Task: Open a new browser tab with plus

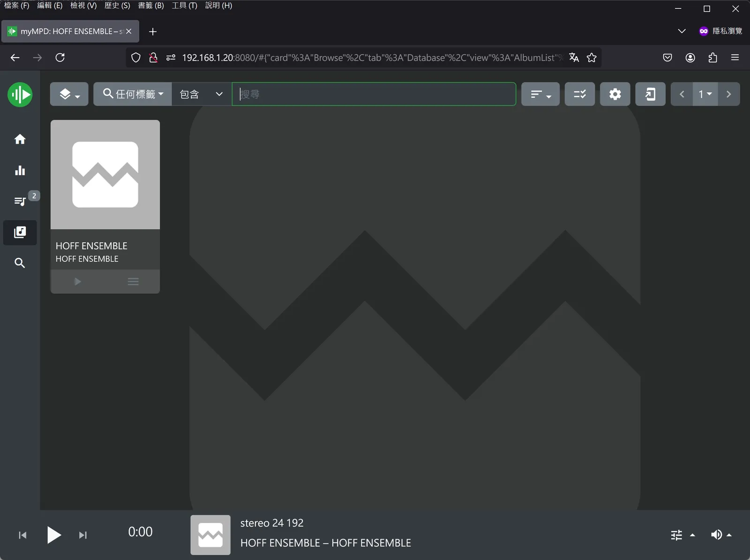Action: coord(153,31)
